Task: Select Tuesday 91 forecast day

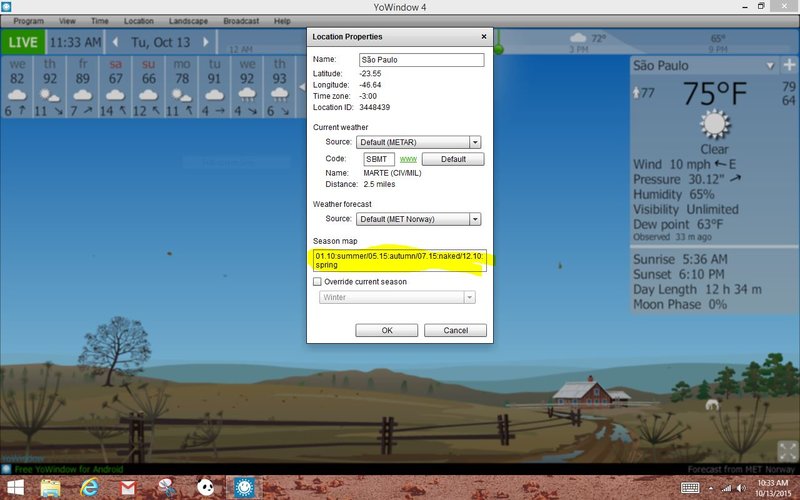Action: 214,87
